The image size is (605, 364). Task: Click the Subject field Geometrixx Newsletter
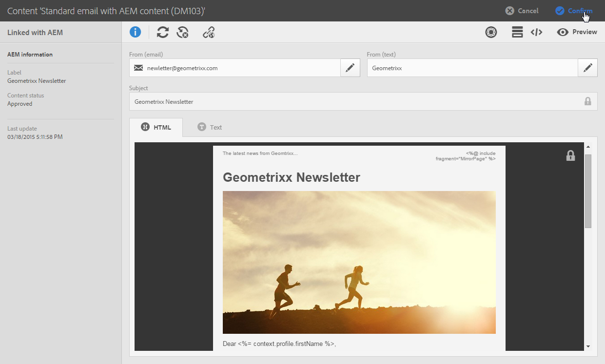click(x=363, y=101)
